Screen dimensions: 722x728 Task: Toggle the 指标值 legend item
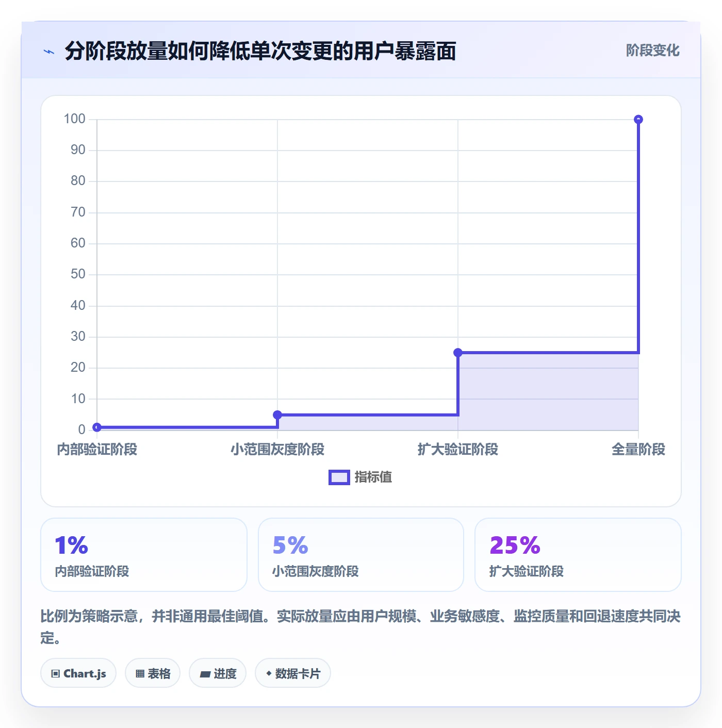pyautogui.click(x=360, y=477)
